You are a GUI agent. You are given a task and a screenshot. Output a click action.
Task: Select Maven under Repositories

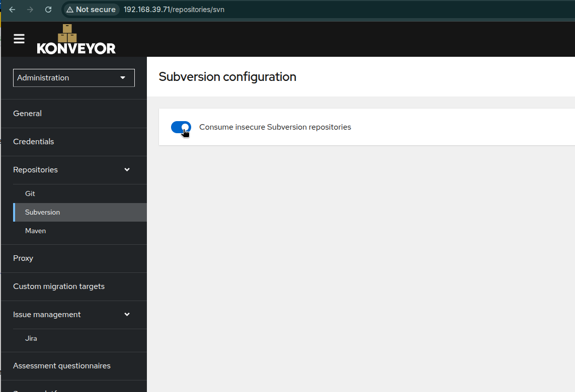(36, 231)
